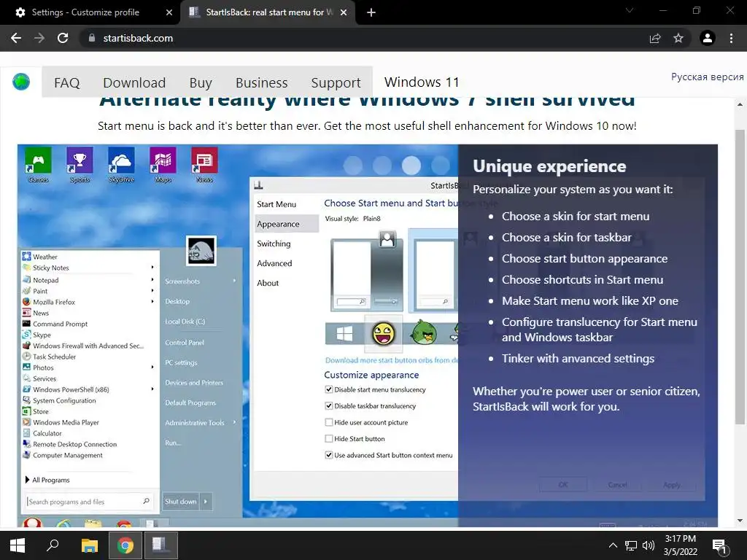This screenshot has width=747, height=560.
Task: Expand Notepad submenu arrow
Action: 152,279
